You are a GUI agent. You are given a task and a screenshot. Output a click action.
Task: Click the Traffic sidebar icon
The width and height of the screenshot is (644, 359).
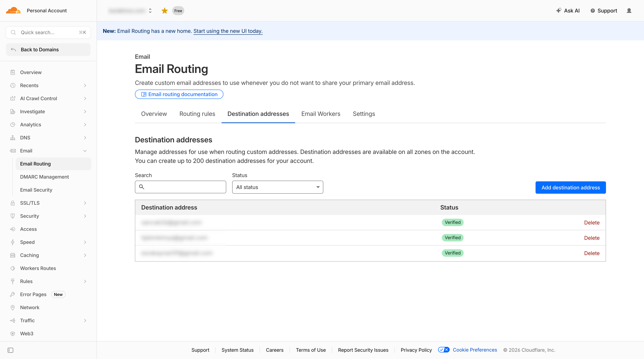[13, 320]
